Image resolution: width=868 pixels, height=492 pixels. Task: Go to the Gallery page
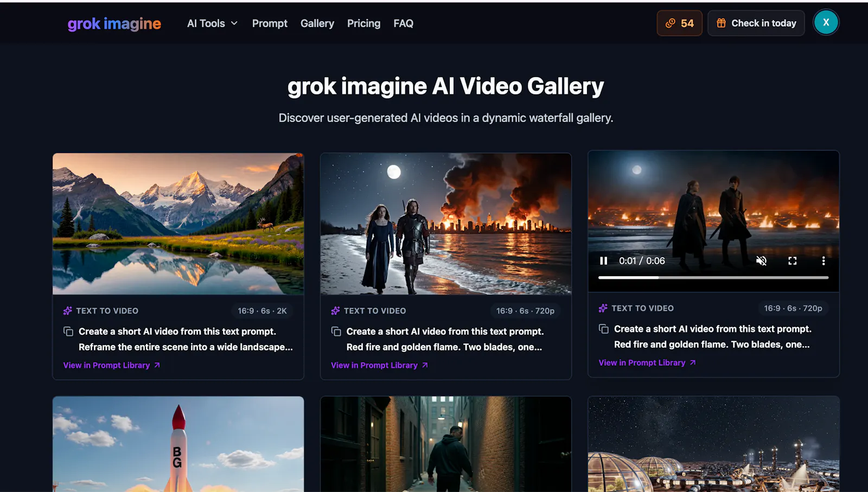coord(317,23)
